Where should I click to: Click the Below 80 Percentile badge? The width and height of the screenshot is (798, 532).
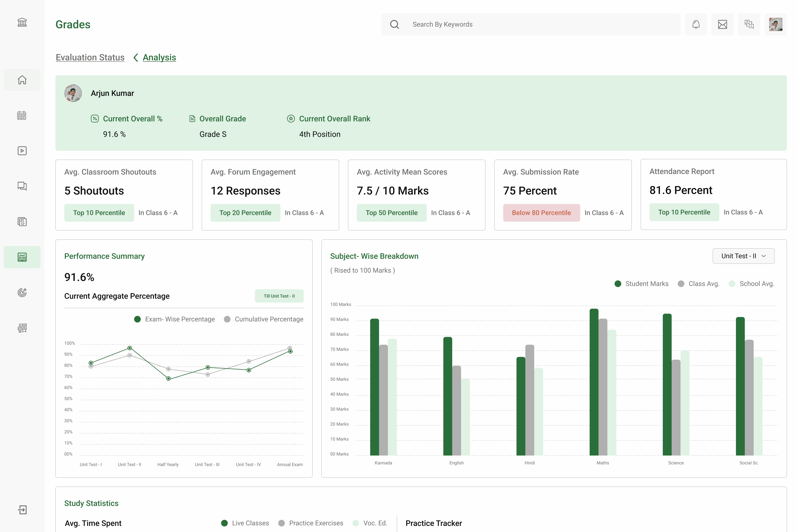click(x=542, y=213)
